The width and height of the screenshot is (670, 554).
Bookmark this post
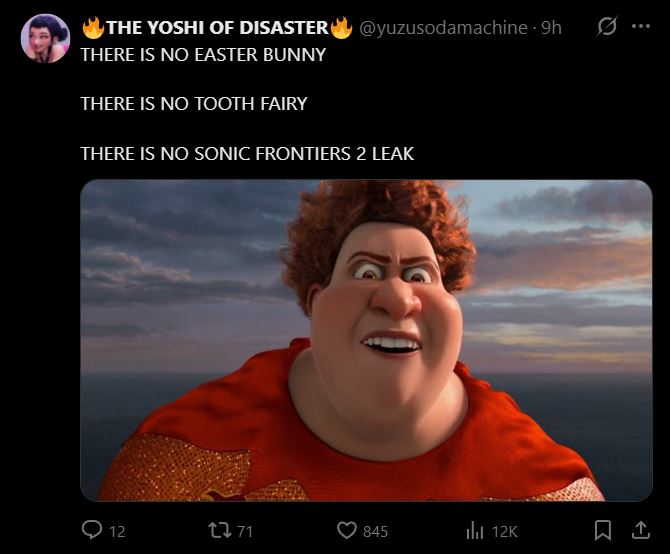pos(602,531)
